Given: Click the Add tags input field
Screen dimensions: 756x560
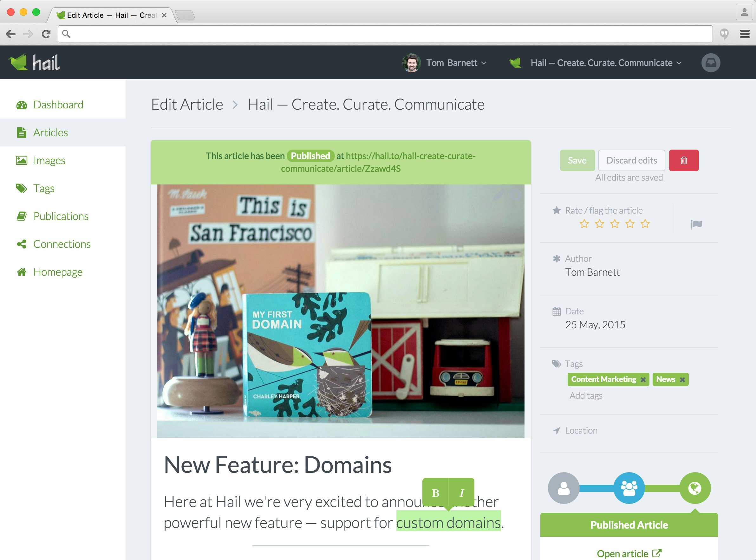Looking at the screenshot, I should point(586,396).
